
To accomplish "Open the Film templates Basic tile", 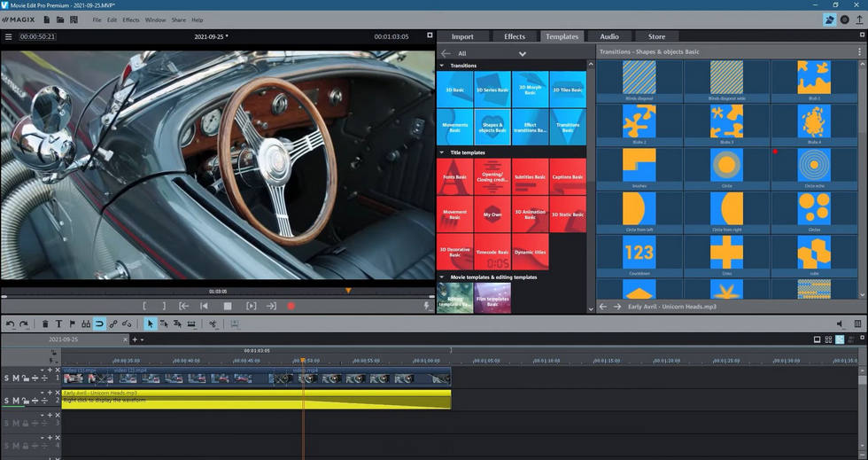I will (492, 298).
